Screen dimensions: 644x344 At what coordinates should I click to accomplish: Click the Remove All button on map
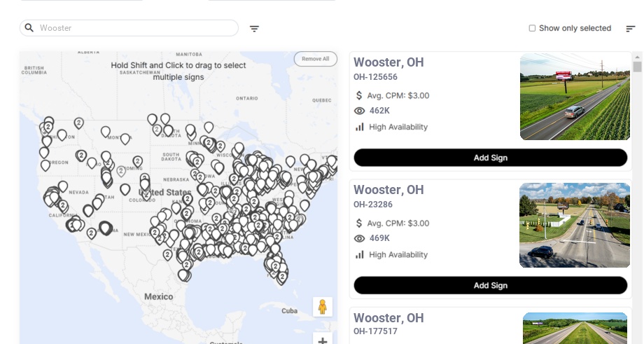coord(315,59)
